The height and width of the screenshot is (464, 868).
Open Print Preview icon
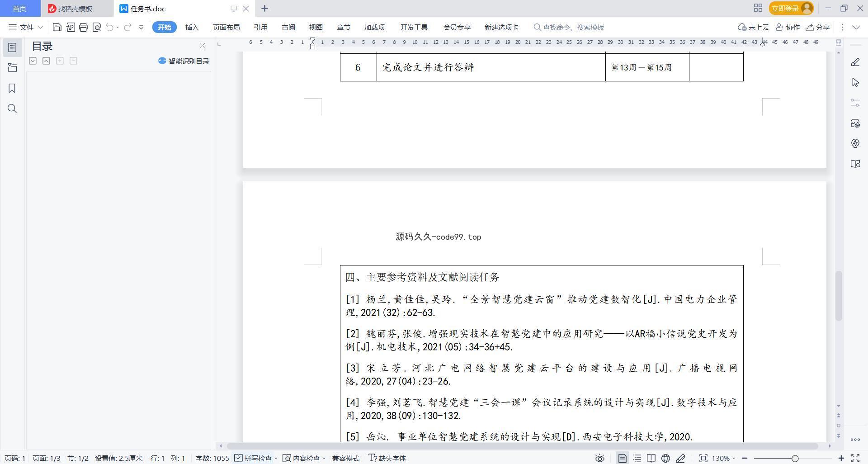point(96,27)
